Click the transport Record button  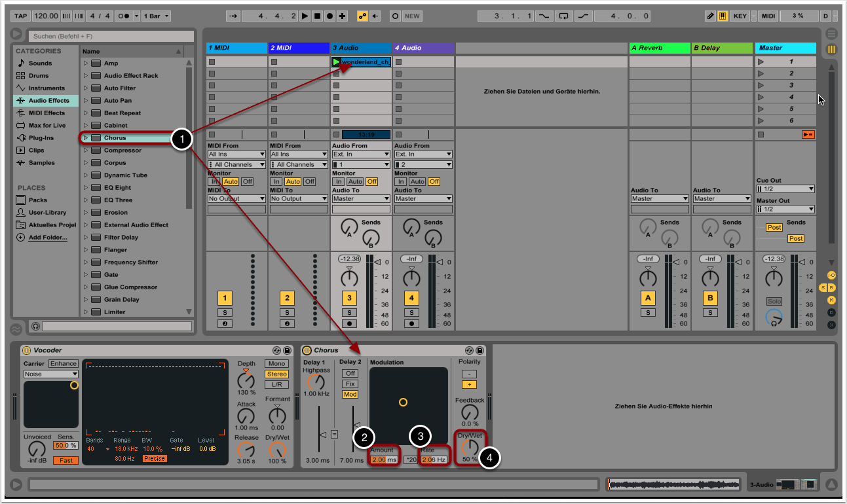pos(329,16)
